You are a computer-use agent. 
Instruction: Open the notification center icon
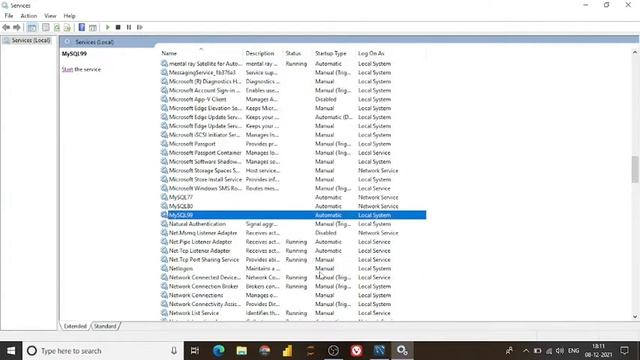tap(624, 351)
